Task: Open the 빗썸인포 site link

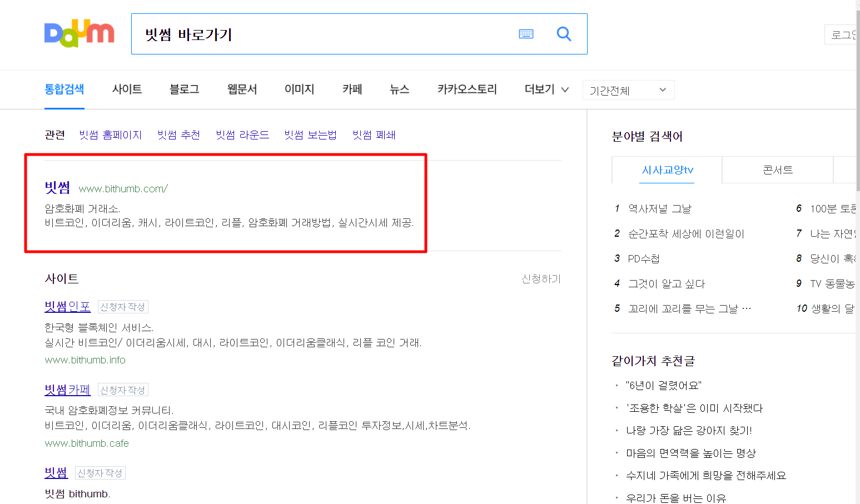Action: [67, 306]
